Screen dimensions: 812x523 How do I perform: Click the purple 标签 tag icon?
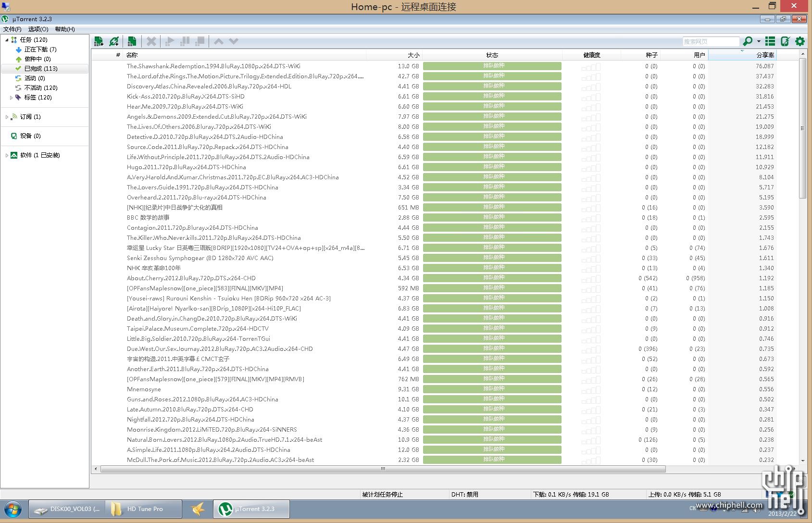pyautogui.click(x=19, y=98)
